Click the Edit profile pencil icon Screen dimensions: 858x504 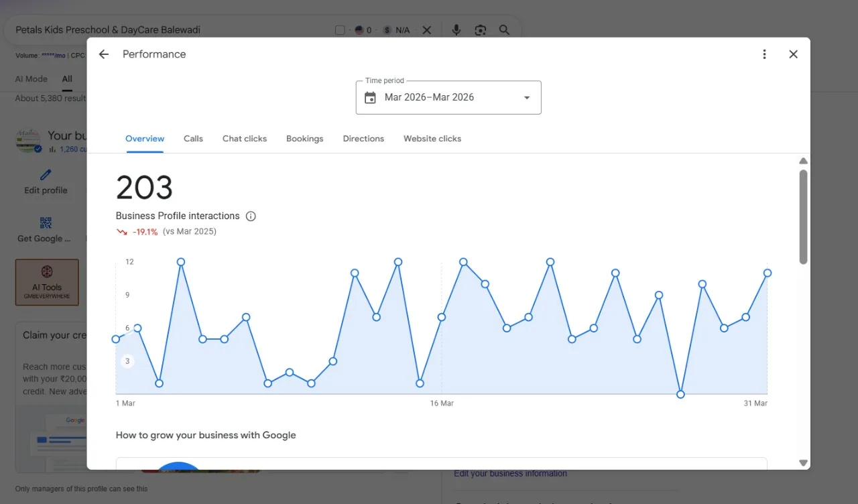(46, 176)
